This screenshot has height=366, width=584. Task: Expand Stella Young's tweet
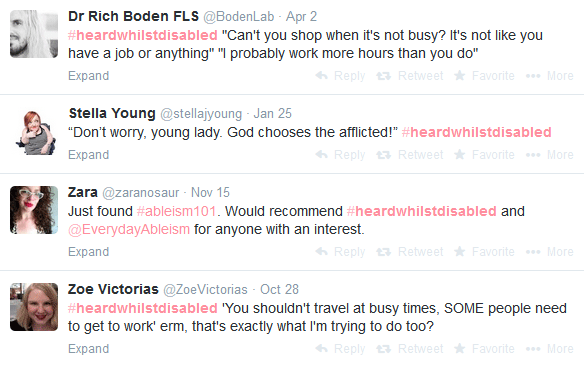click(89, 155)
